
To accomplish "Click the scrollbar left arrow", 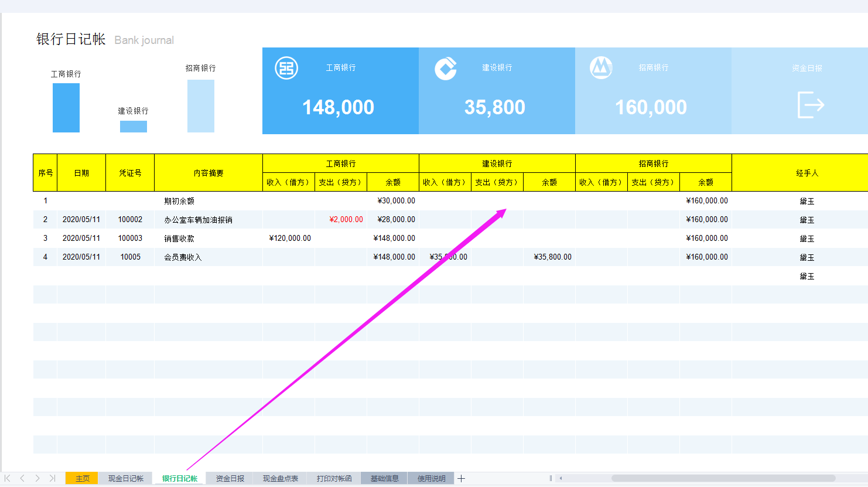I will [x=561, y=478].
